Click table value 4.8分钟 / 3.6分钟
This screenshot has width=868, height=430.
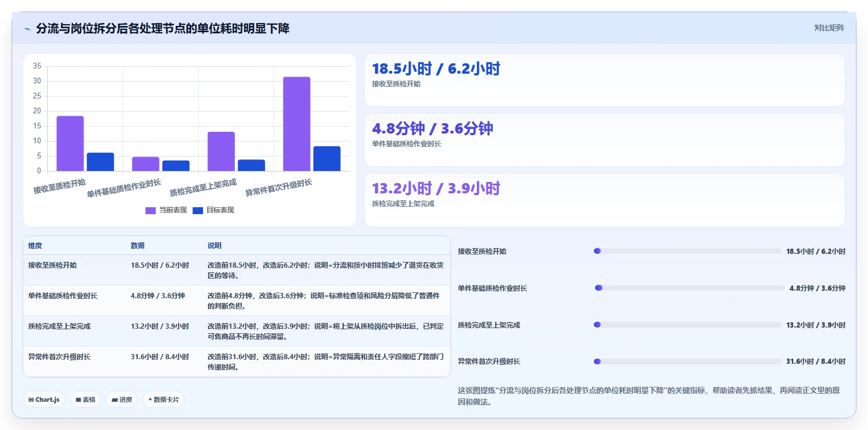(158, 296)
